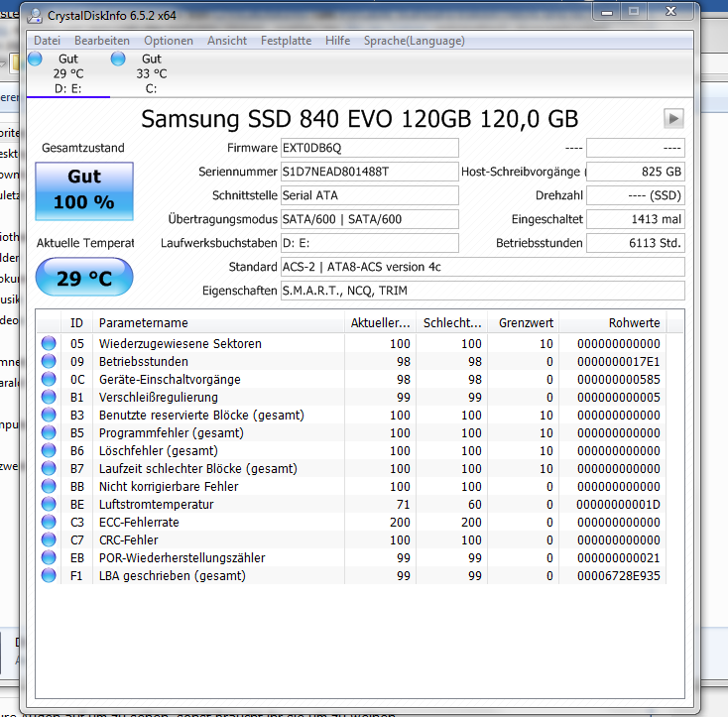728x717 pixels.
Task: Click the Firmware field EXT0DB6Q
Action: point(370,148)
